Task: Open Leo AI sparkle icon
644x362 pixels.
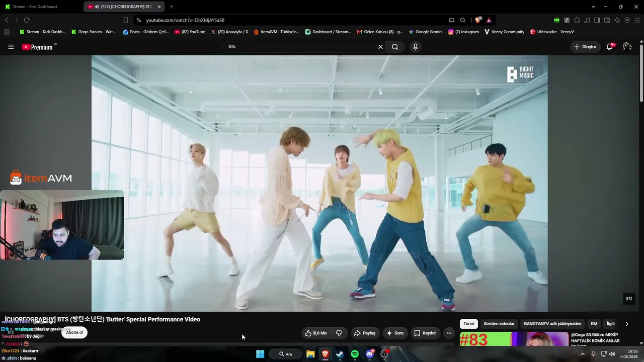Action: click(617, 20)
